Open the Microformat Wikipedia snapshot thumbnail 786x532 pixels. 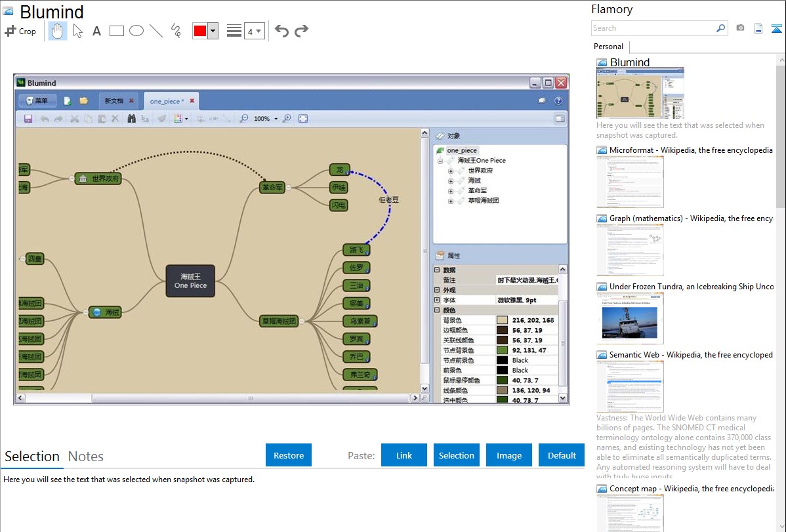click(x=630, y=182)
